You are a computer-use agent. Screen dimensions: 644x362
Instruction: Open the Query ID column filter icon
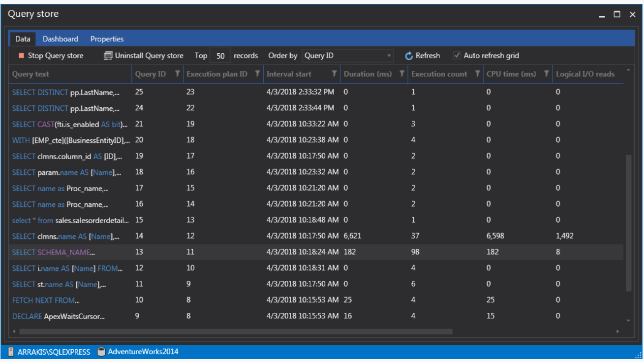177,74
